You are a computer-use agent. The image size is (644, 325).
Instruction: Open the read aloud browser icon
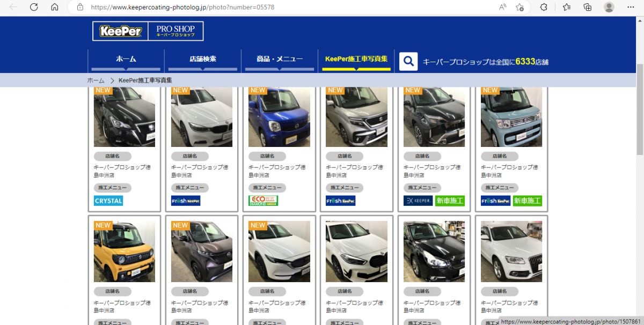[x=502, y=7]
